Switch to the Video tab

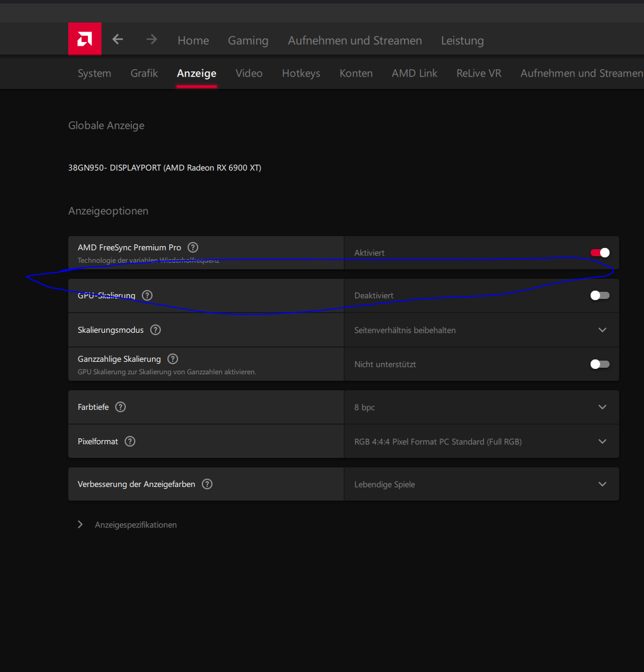coord(249,74)
